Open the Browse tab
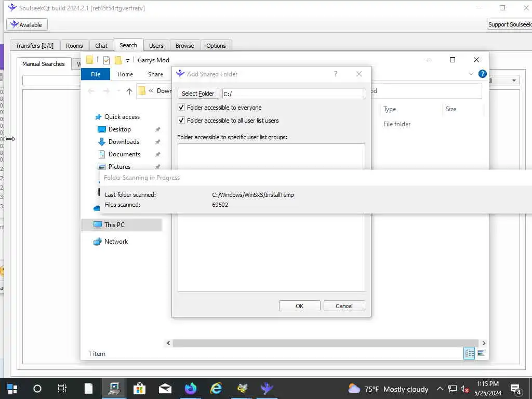Screen dimensions: 532x399 [184, 46]
